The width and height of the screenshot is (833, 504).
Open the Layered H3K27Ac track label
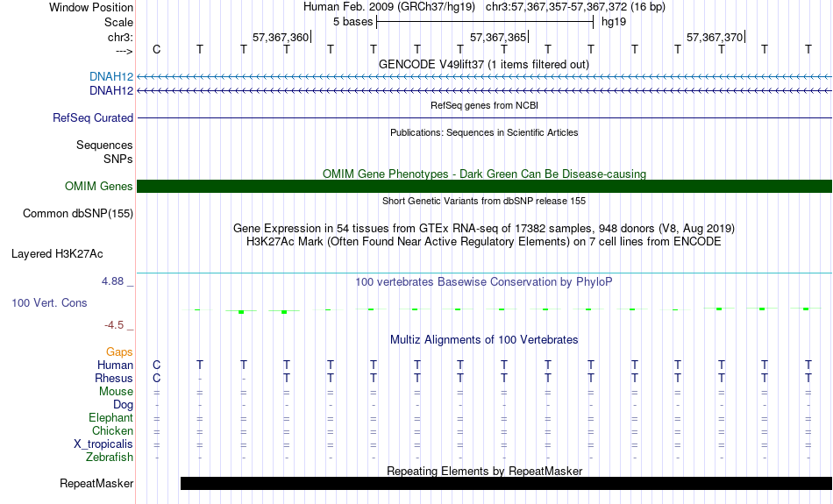(57, 254)
